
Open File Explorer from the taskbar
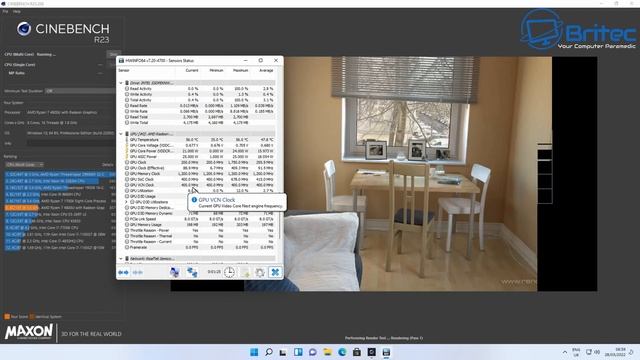[x=327, y=352]
